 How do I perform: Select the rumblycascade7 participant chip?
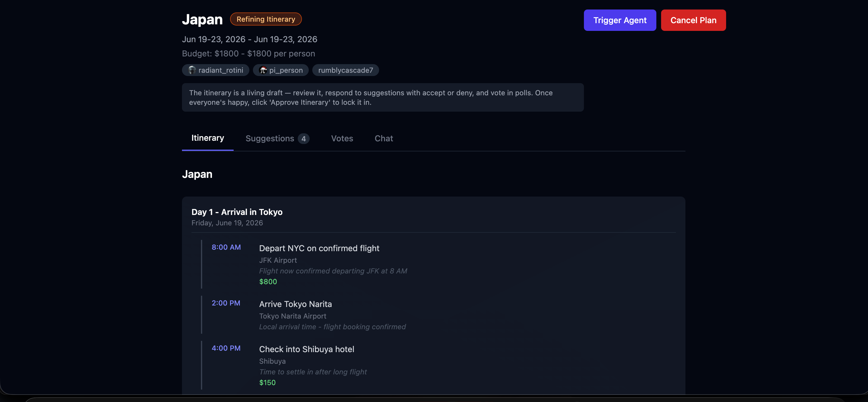tap(345, 70)
